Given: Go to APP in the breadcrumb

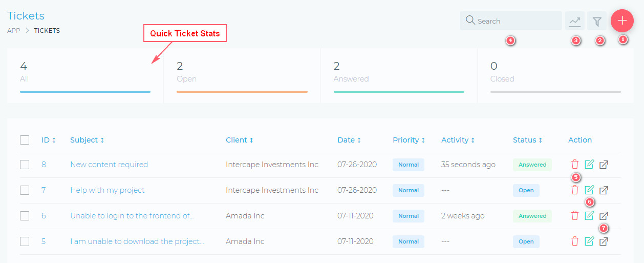Looking at the screenshot, I should click(x=14, y=31).
